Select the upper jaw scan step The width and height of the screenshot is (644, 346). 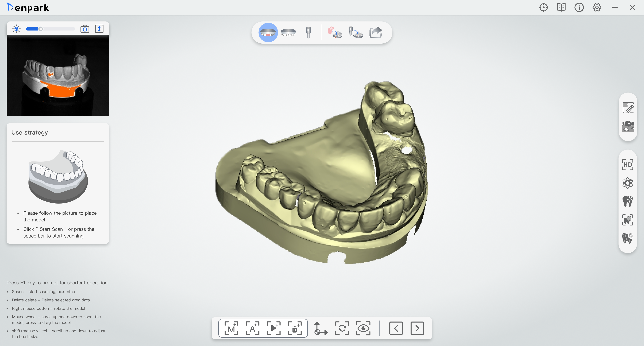268,33
